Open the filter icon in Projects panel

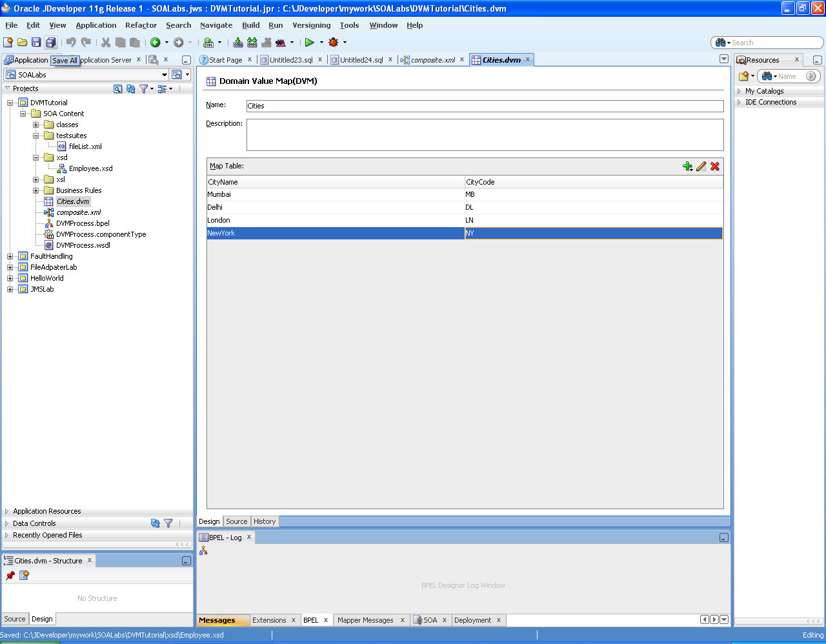pos(143,88)
